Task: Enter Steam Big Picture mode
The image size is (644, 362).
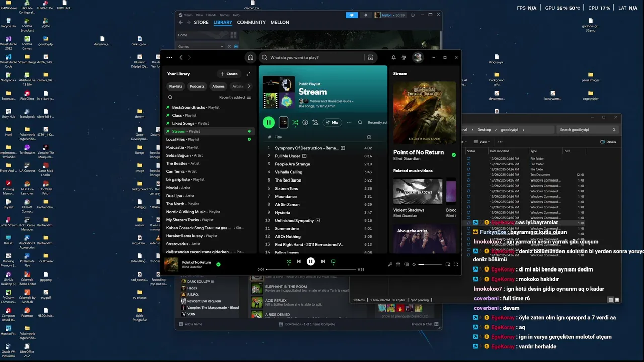Action: tap(413, 15)
